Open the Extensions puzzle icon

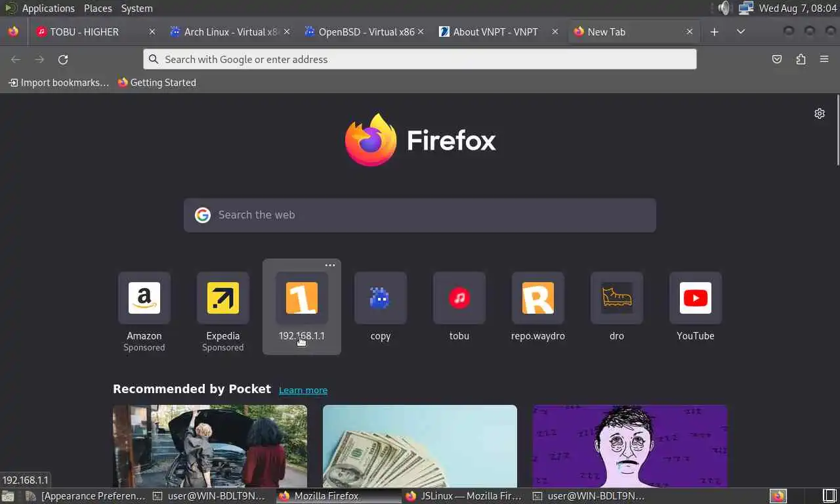[801, 59]
